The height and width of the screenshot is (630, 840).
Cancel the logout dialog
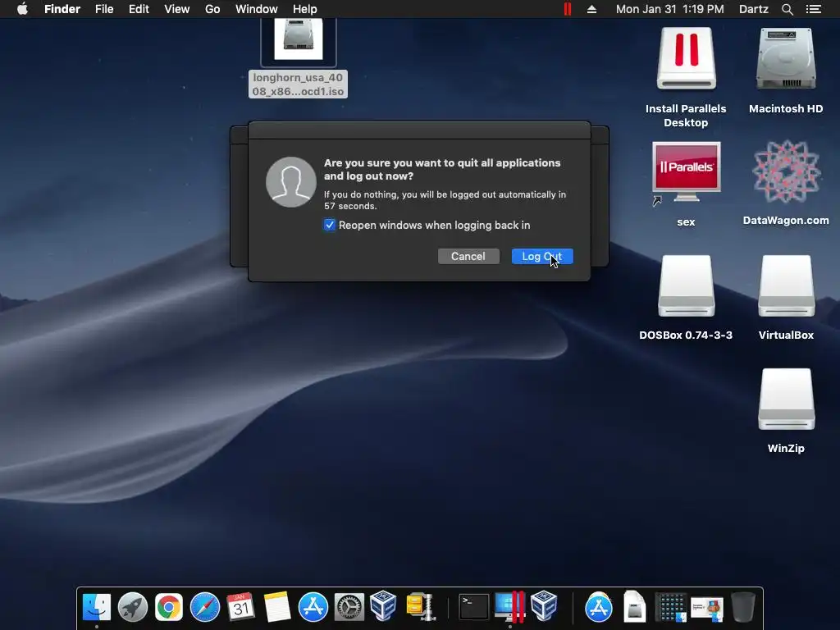[x=468, y=256]
